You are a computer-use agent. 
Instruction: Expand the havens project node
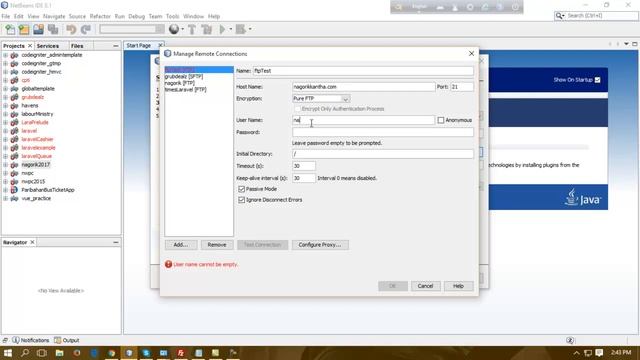5,105
